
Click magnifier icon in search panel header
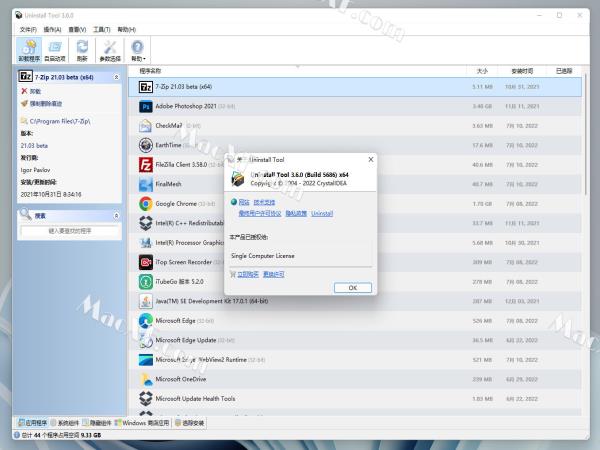pos(26,214)
